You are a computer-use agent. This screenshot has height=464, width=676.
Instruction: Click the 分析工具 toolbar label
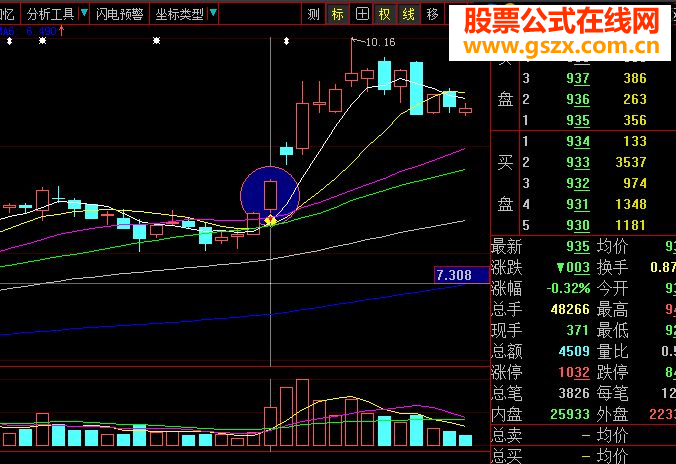(x=51, y=14)
